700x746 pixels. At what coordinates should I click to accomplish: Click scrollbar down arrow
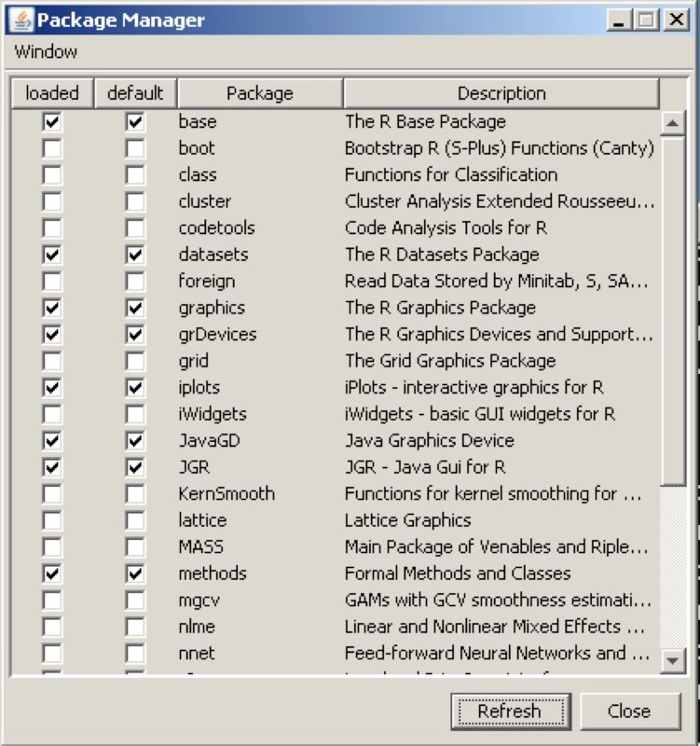click(x=672, y=661)
